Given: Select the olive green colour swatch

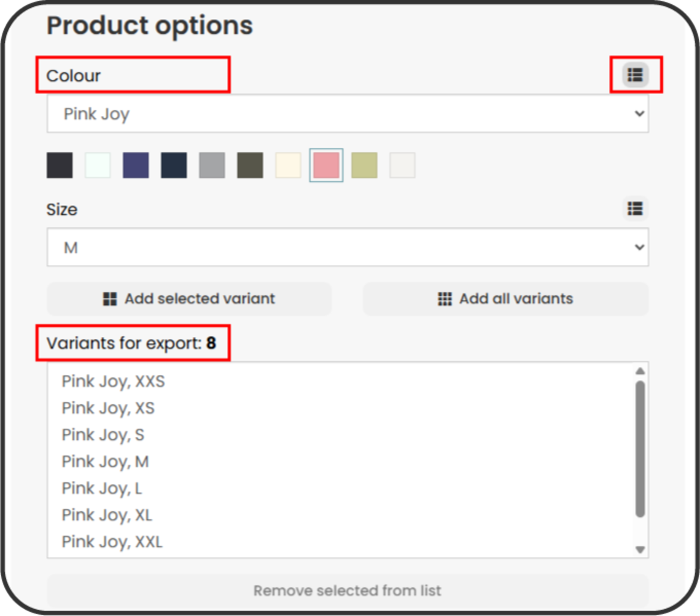Looking at the screenshot, I should click(x=250, y=166).
